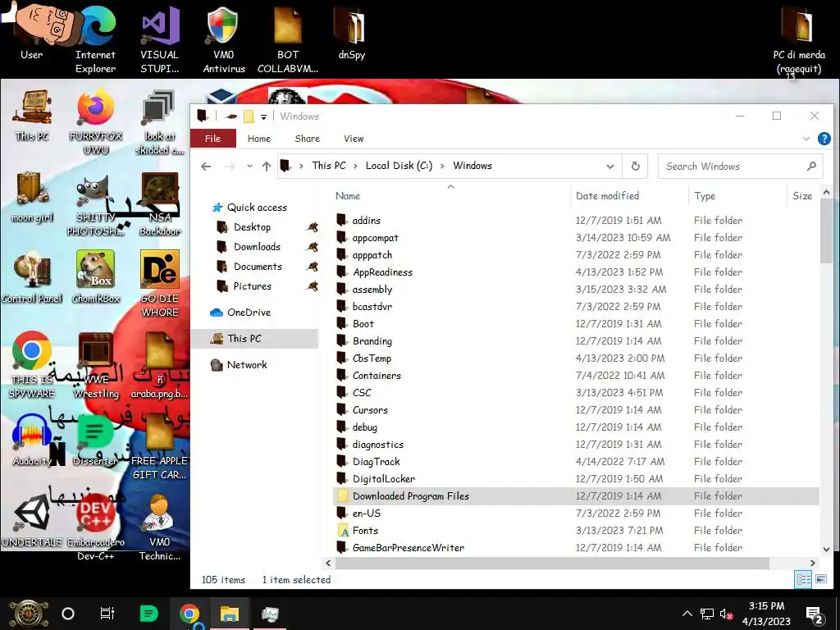
Task: Select Downloads in Quick access
Action: [257, 246]
